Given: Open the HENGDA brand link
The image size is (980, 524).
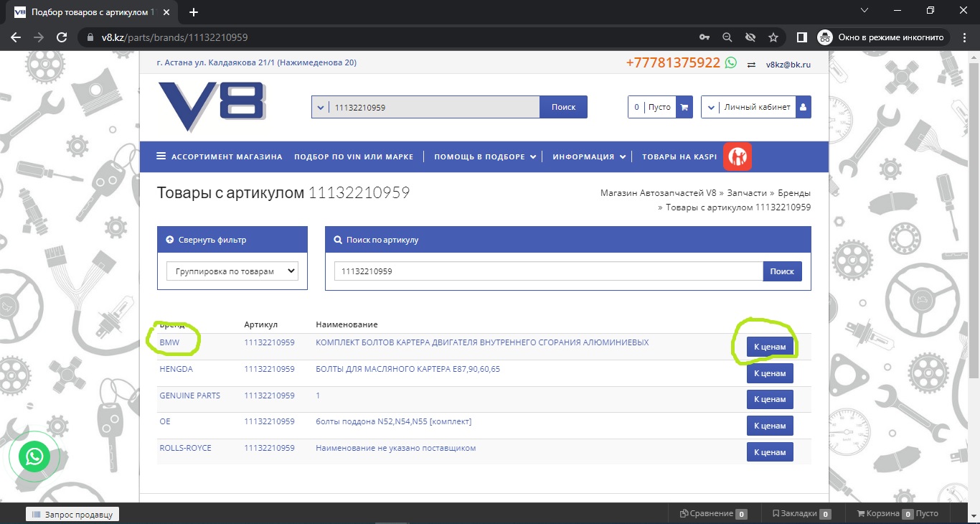Looking at the screenshot, I should pos(176,369).
